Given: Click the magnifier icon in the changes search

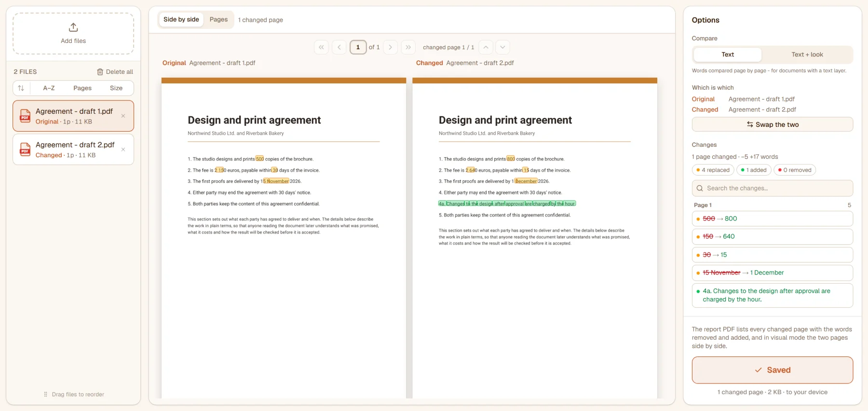Looking at the screenshot, I should point(700,188).
